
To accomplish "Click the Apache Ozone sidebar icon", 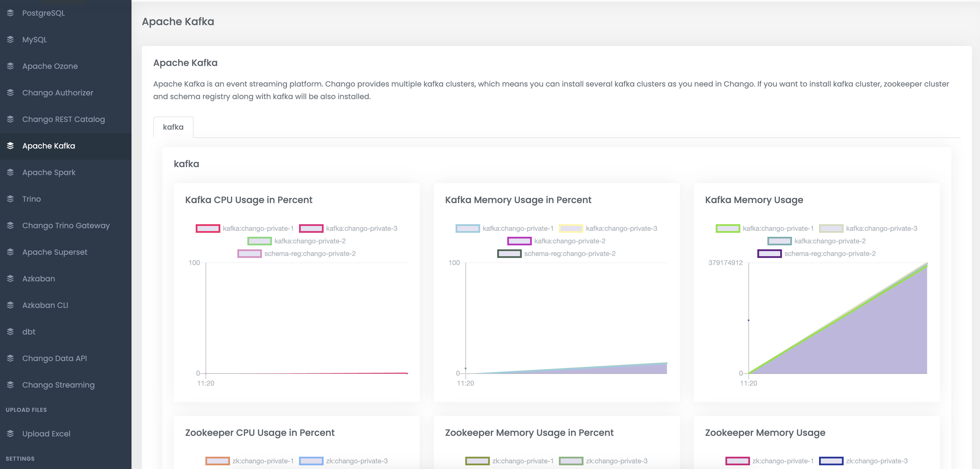I will point(10,66).
